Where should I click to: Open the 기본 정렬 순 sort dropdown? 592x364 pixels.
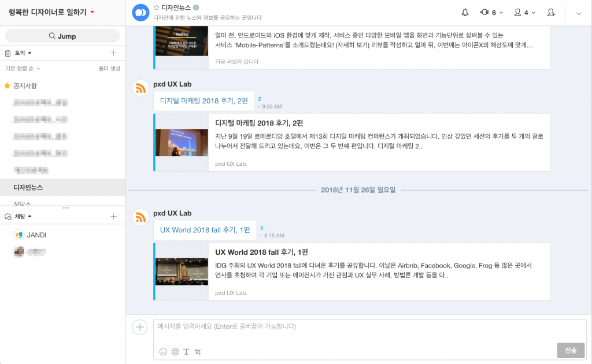23,68
